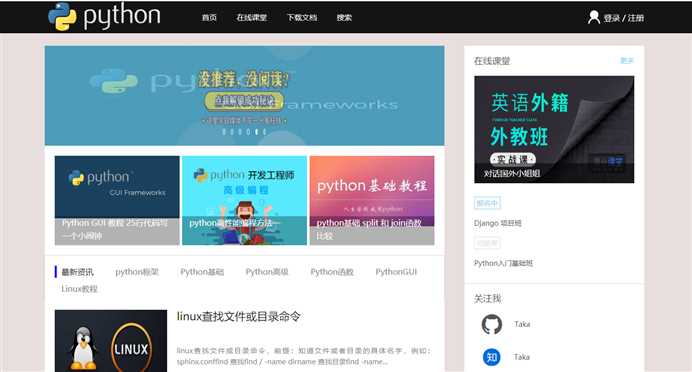Click the user avatar icon in header
The height and width of the screenshot is (372, 692).
[594, 17]
